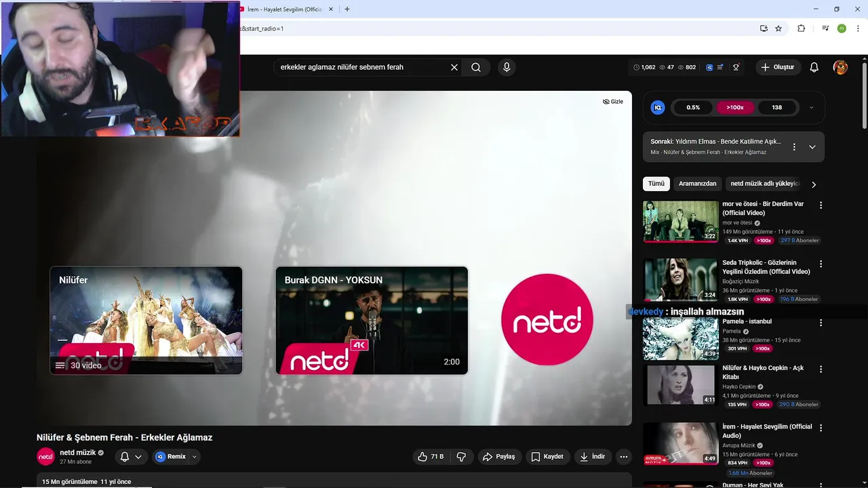Hide end screen cards with Gizle

tap(613, 102)
